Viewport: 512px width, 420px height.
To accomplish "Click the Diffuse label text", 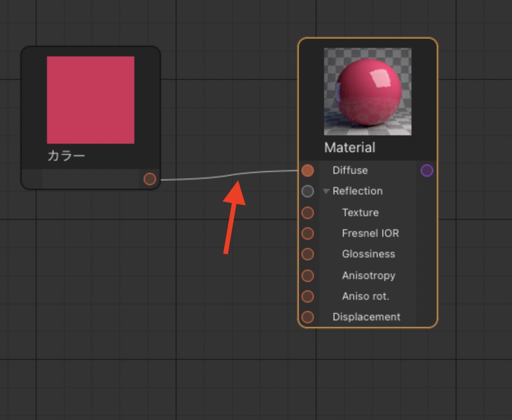I will pos(350,170).
